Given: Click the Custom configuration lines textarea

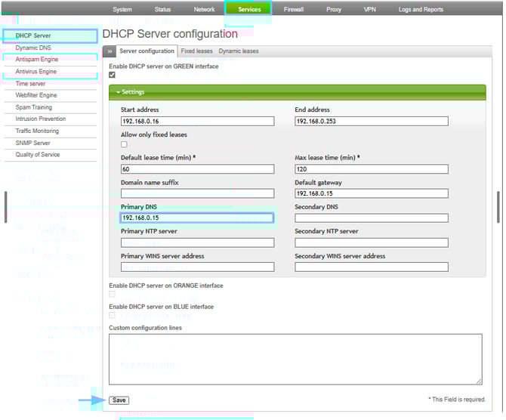Looking at the screenshot, I should tap(295, 360).
